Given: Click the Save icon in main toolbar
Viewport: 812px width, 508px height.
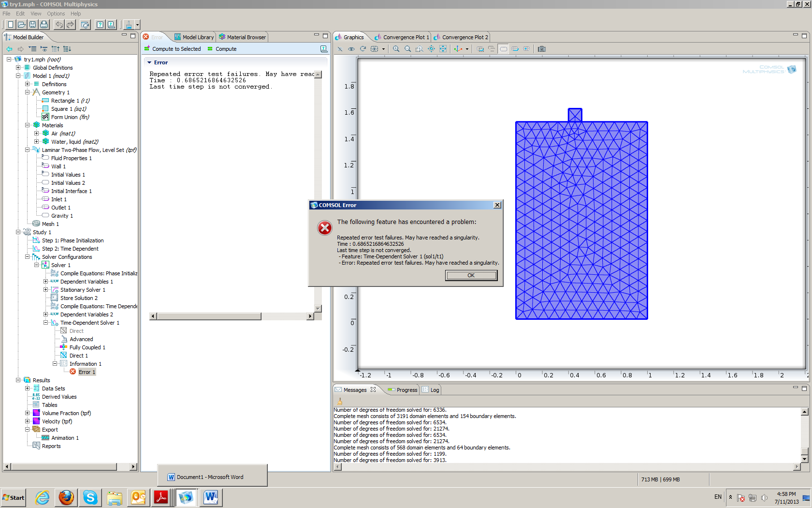Looking at the screenshot, I should 32,25.
